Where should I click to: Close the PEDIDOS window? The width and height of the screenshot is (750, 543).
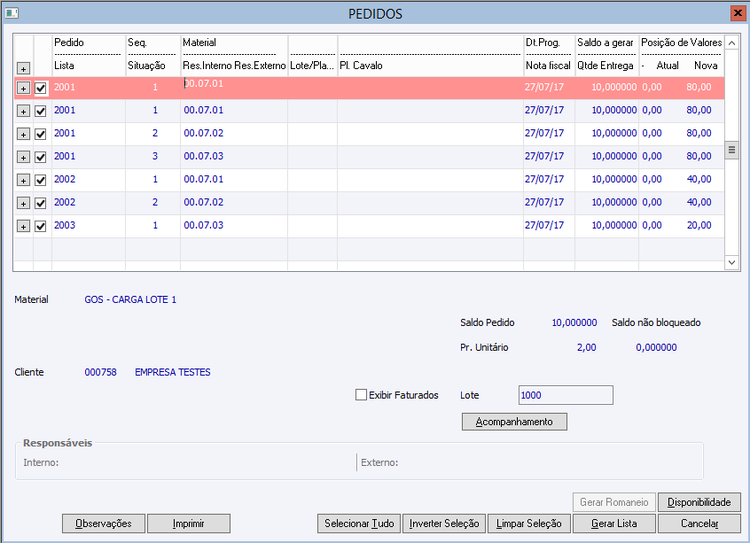pos(738,13)
